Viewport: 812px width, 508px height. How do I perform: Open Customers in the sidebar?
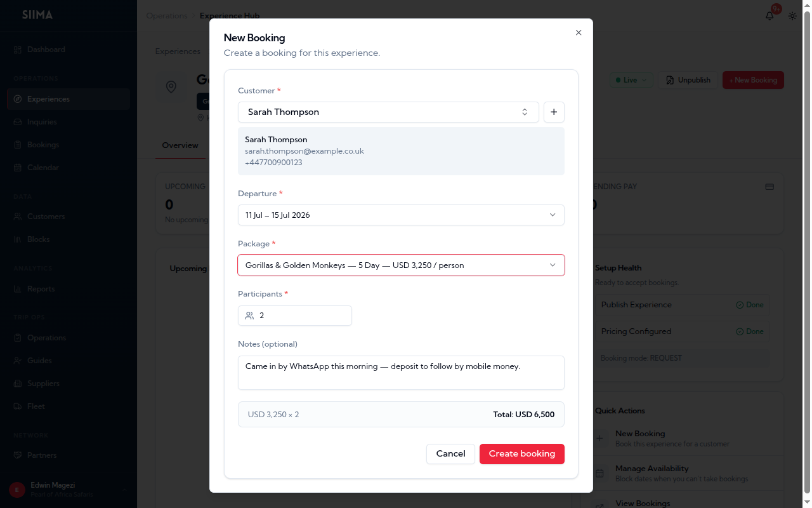[69, 217]
